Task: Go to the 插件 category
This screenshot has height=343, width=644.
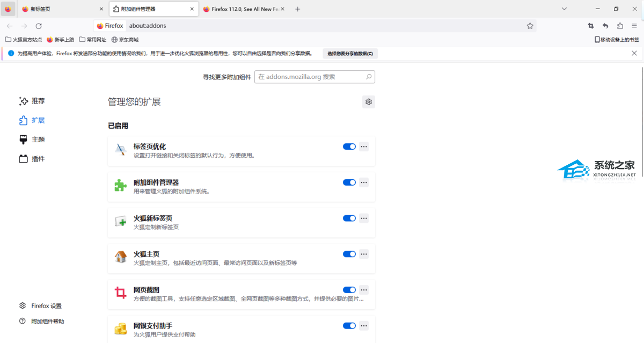Action: [32, 159]
